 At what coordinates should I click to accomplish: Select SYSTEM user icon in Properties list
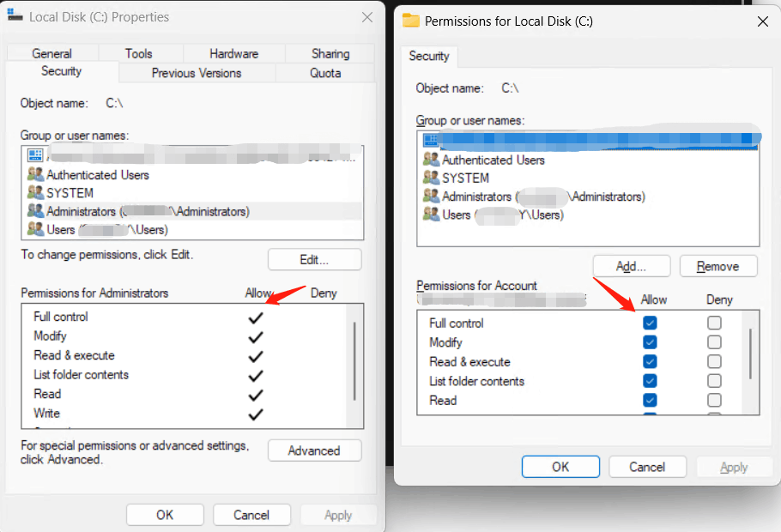(35, 192)
